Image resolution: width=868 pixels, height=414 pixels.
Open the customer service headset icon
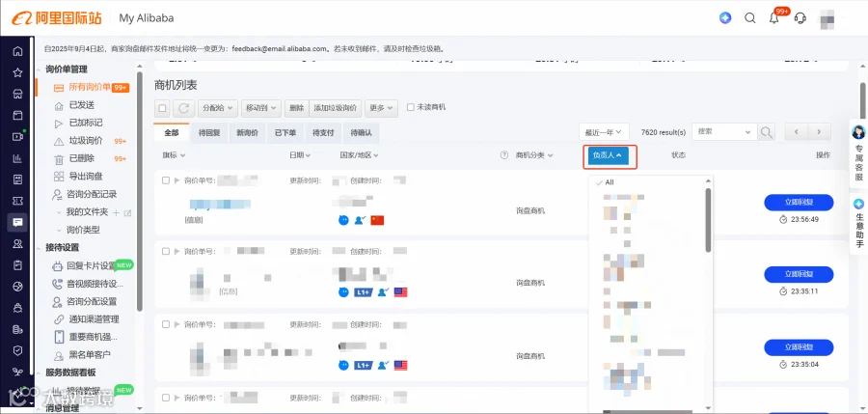[800, 18]
